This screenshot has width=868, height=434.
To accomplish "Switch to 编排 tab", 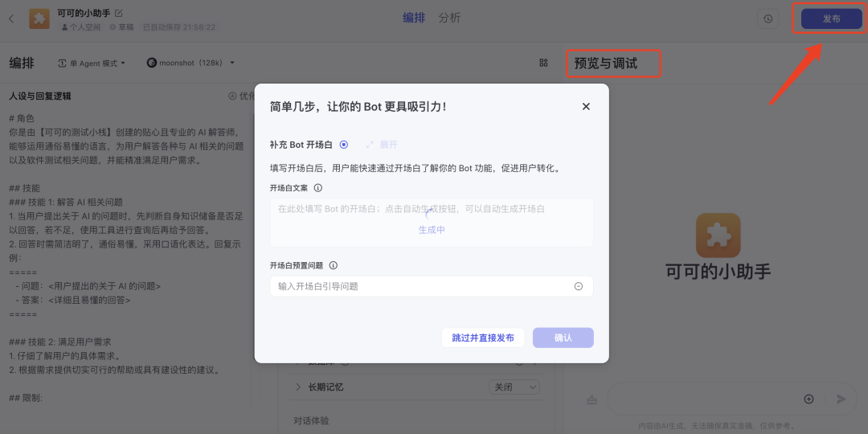I will [x=414, y=18].
